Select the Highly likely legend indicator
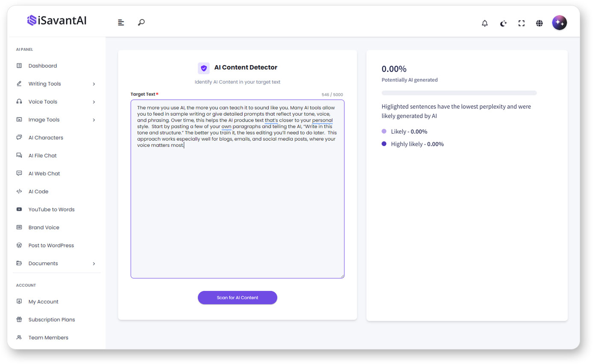The image size is (593, 364). tap(384, 144)
